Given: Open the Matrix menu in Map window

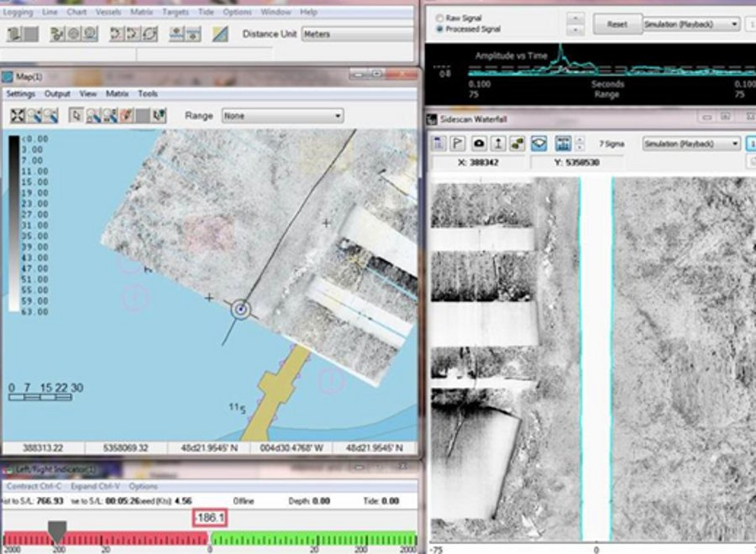Looking at the screenshot, I should pyautogui.click(x=117, y=94).
